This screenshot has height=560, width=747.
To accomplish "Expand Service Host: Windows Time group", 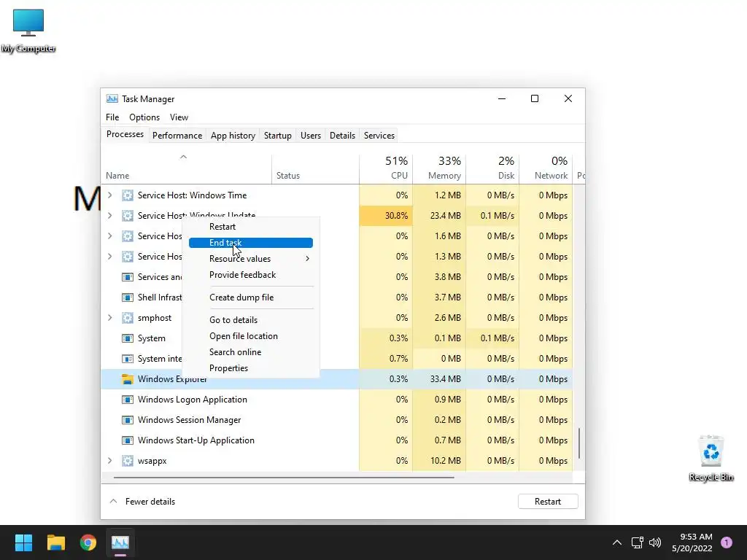I will pos(110,195).
